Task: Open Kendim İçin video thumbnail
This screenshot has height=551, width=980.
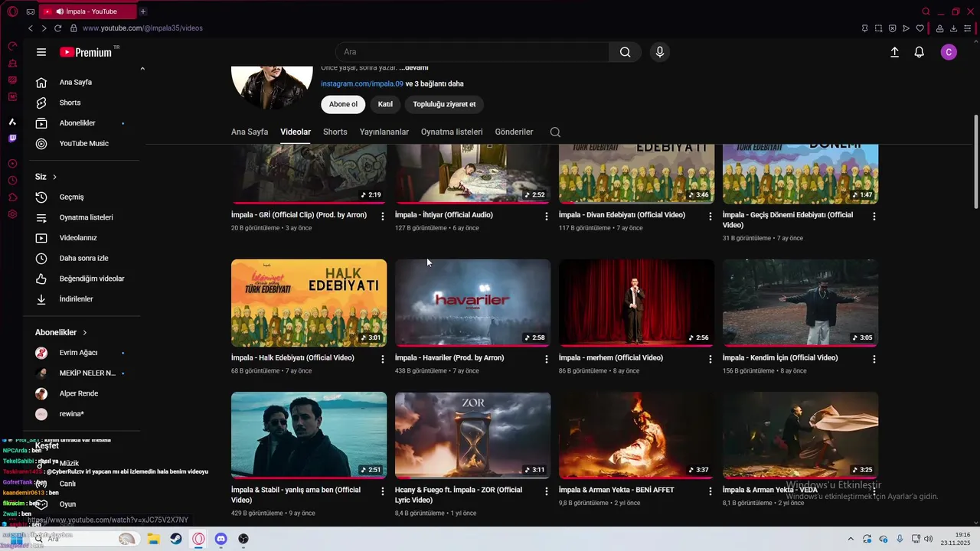Action: (x=800, y=303)
